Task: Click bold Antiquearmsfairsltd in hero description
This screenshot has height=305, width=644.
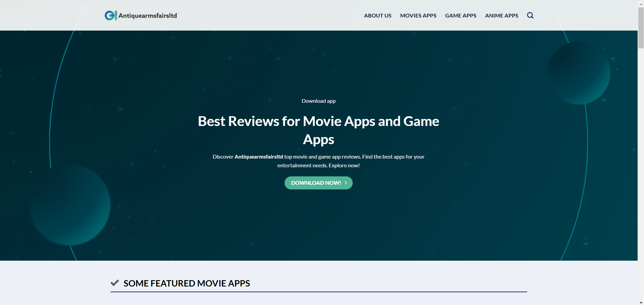Action: 259,157
